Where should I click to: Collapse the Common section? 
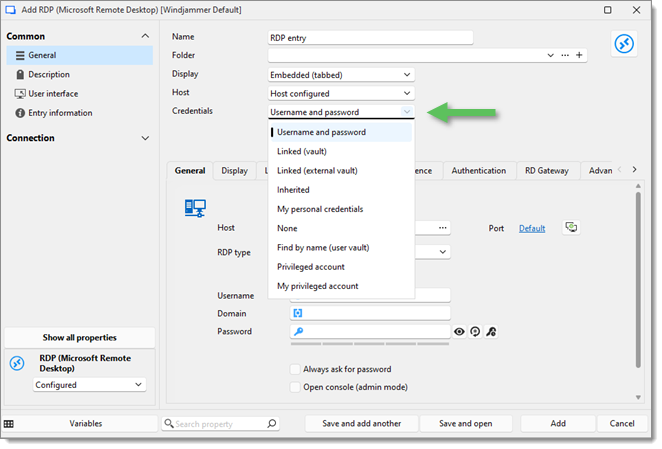point(145,36)
